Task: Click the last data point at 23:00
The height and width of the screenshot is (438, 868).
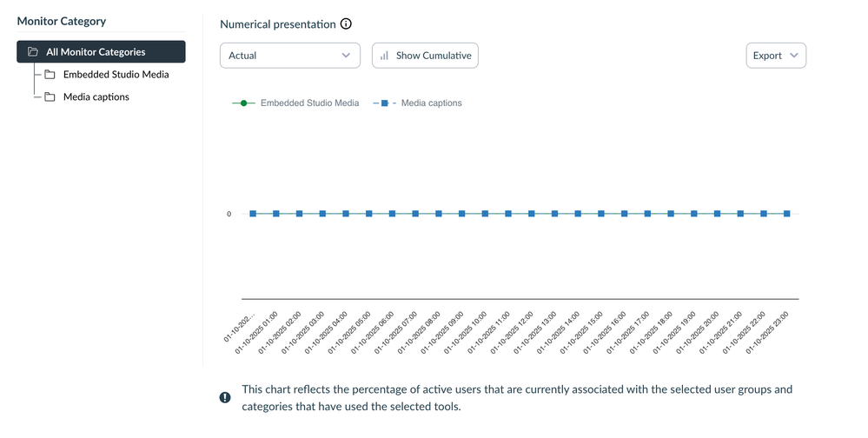Action: pos(787,213)
